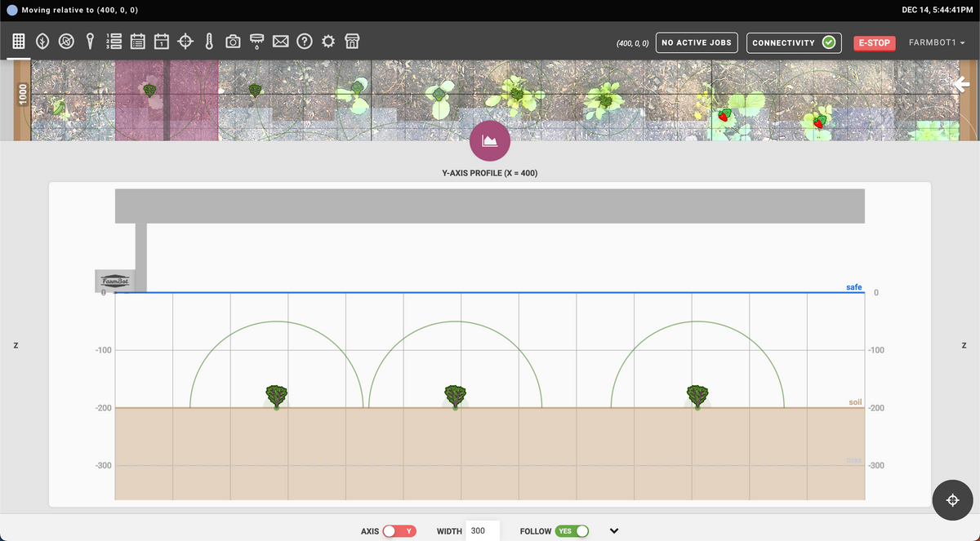
Task: Open the Tools watering nozzle panel
Action: point(256,41)
